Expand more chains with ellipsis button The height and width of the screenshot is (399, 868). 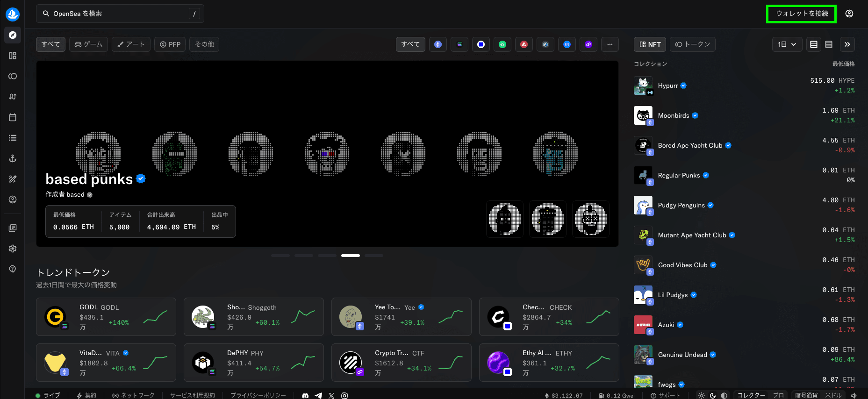click(x=610, y=44)
